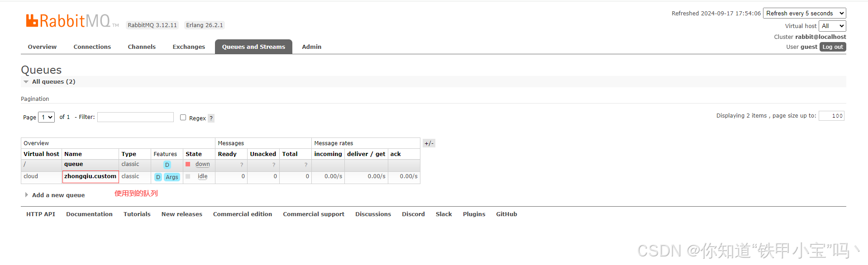Click the down state text

[203, 164]
